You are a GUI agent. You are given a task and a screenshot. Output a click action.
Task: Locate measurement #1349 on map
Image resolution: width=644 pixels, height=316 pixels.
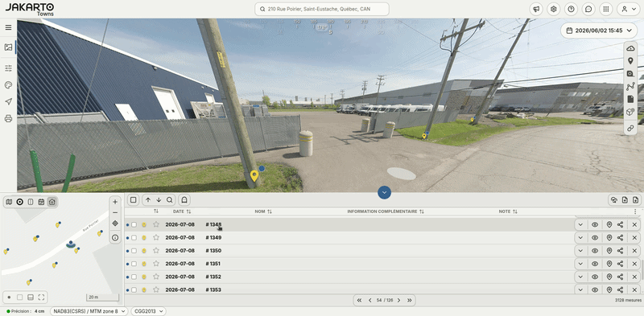click(x=609, y=238)
